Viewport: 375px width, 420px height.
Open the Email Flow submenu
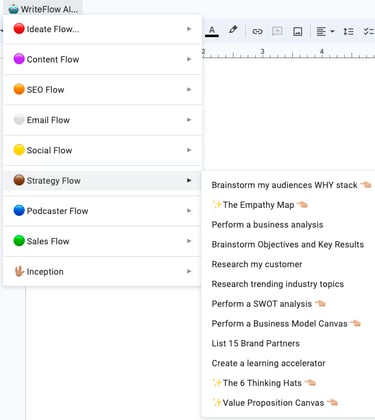point(102,120)
